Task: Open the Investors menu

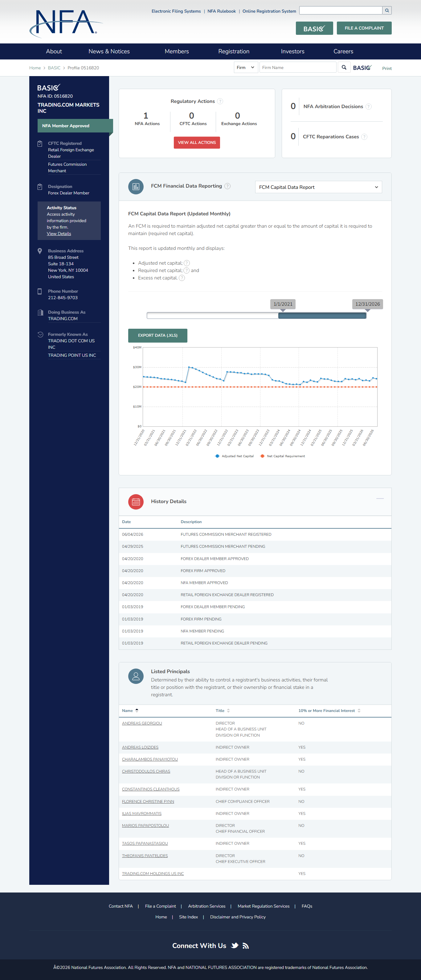Action: pos(293,51)
